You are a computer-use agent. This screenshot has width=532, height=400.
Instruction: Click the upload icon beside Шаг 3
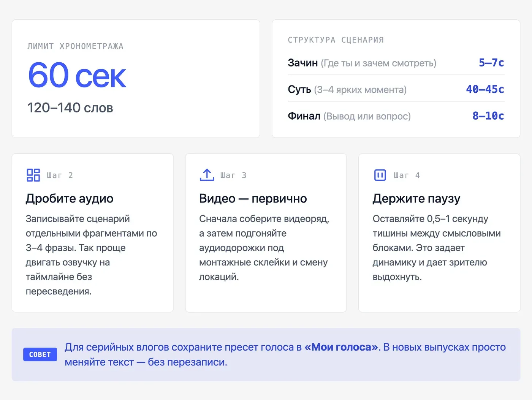207,175
